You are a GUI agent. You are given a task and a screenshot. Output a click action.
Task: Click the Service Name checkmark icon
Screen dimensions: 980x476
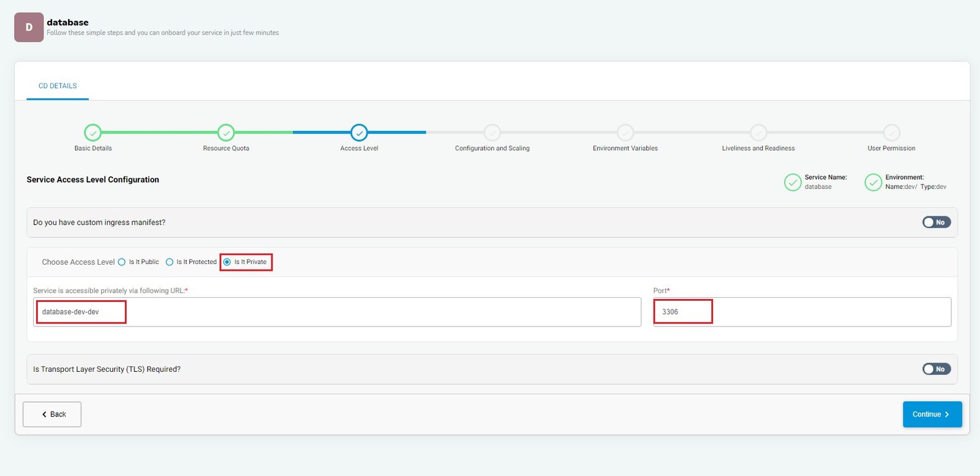tap(793, 183)
